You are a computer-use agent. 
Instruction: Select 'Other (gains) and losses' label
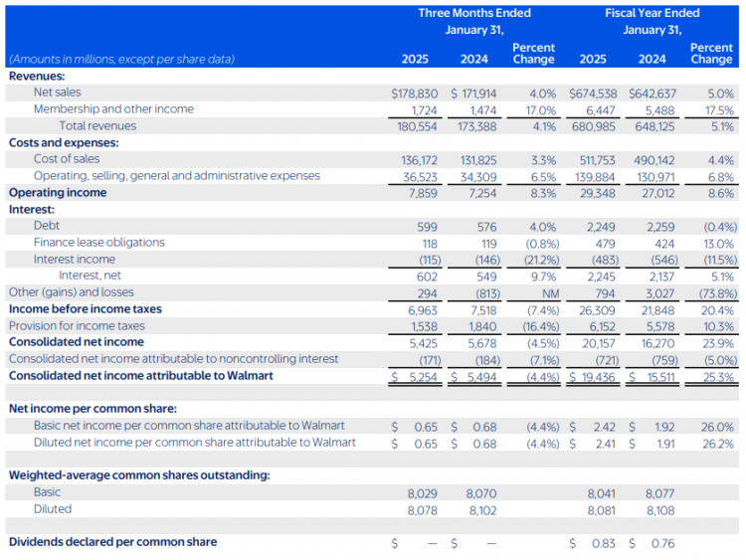[72, 292]
